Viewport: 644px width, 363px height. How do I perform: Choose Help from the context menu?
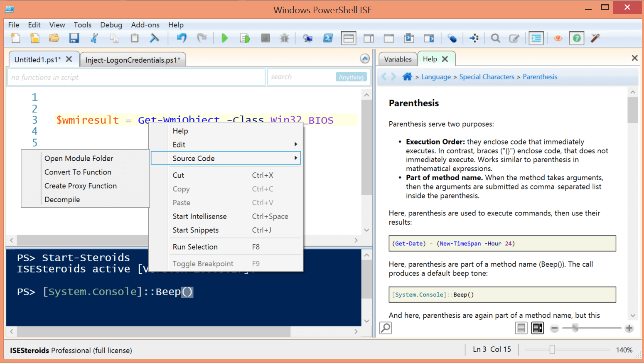pos(226,131)
